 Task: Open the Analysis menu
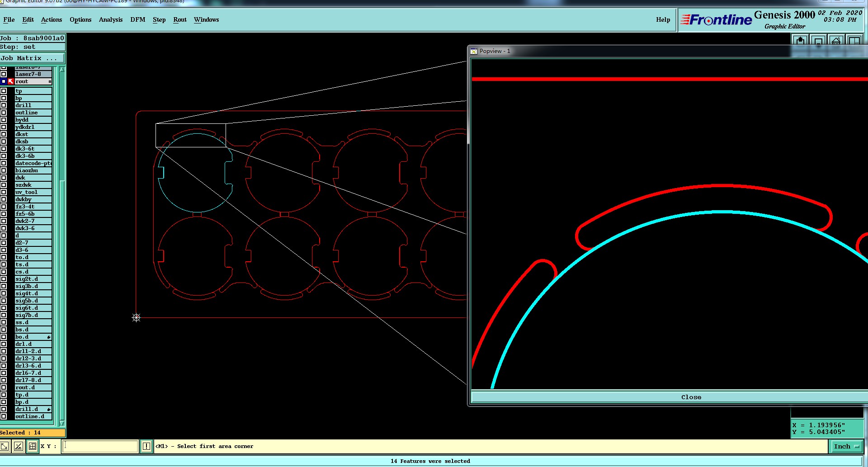coord(111,19)
